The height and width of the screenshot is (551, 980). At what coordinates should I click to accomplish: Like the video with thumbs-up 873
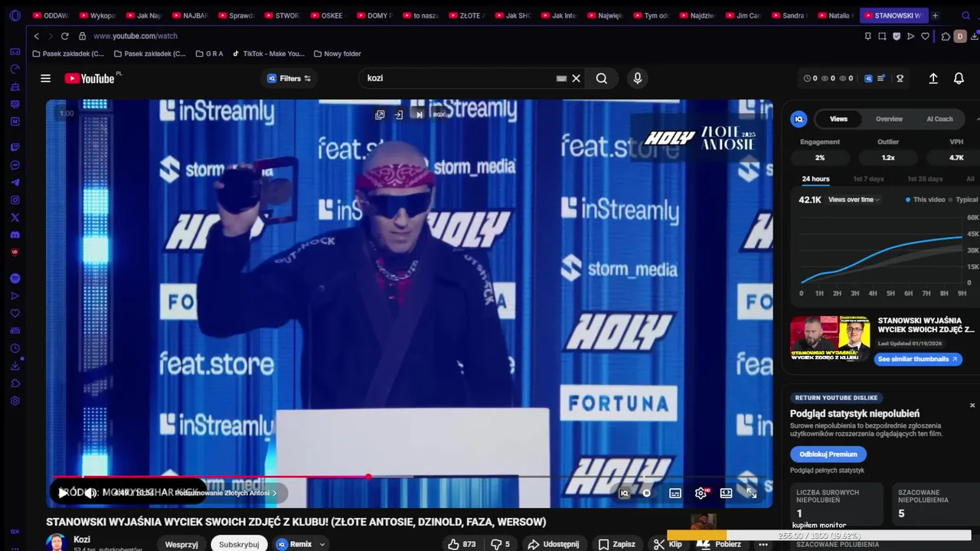click(x=462, y=544)
